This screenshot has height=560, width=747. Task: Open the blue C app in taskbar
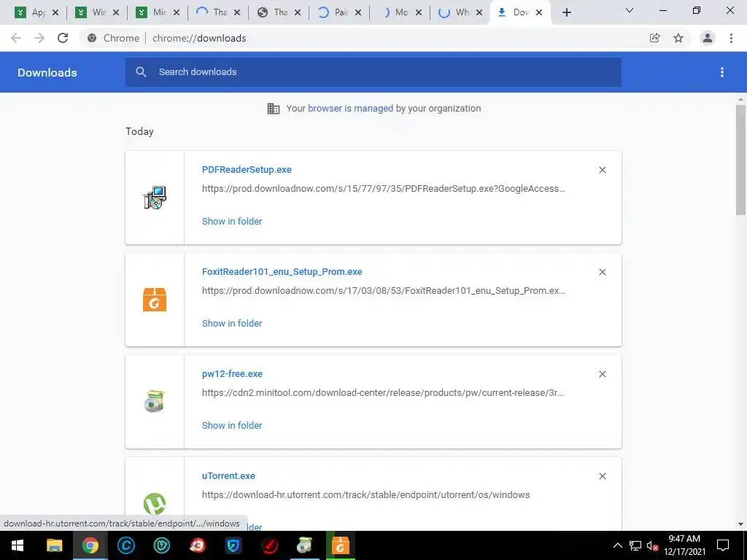click(x=125, y=545)
